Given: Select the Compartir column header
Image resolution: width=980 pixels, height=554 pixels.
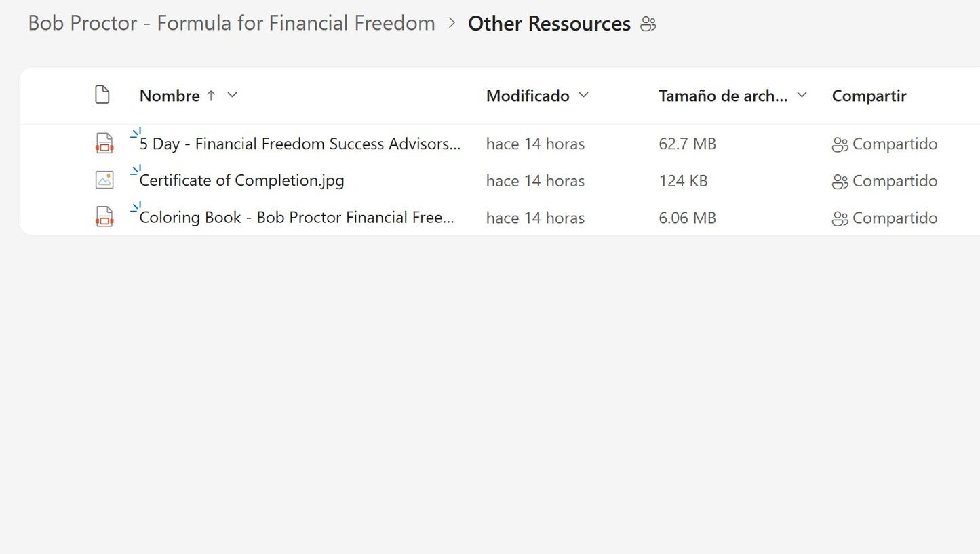Looking at the screenshot, I should coord(869,96).
